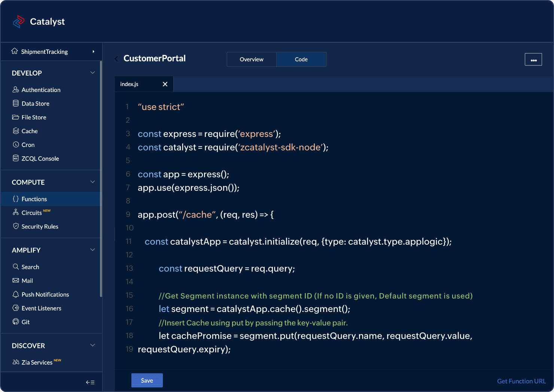Click the app.use(express.json()) code line
This screenshot has width=554, height=392.
[189, 188]
